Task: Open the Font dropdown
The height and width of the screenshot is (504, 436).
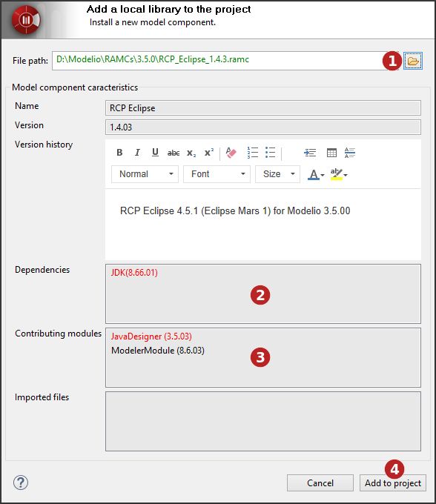Action: [x=217, y=174]
